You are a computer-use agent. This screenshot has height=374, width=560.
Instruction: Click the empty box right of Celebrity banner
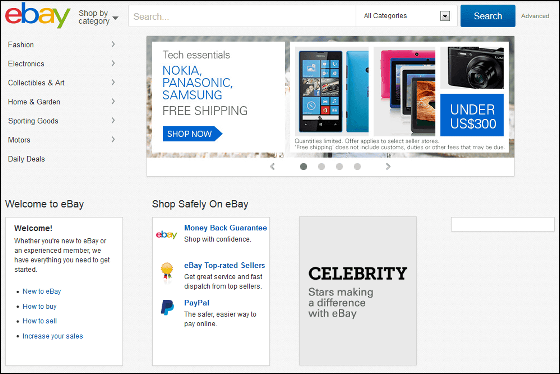coord(503,225)
